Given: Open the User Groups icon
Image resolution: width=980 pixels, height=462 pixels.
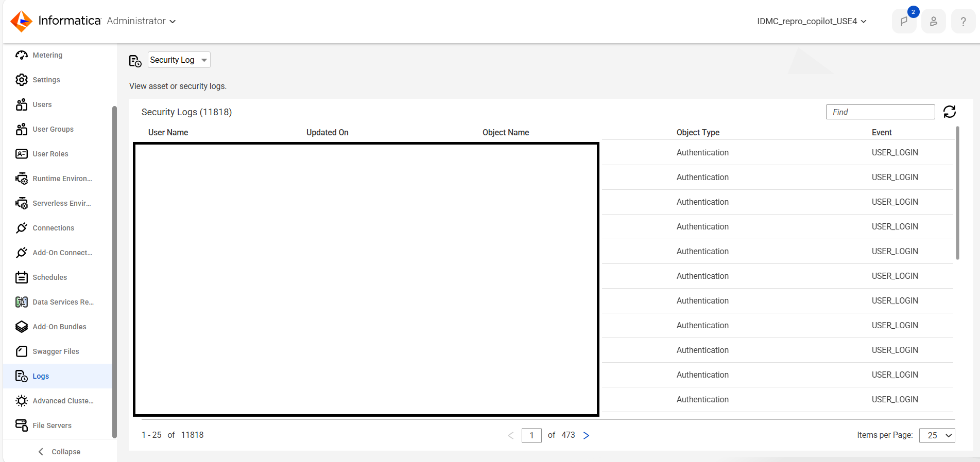Looking at the screenshot, I should pyautogui.click(x=22, y=129).
